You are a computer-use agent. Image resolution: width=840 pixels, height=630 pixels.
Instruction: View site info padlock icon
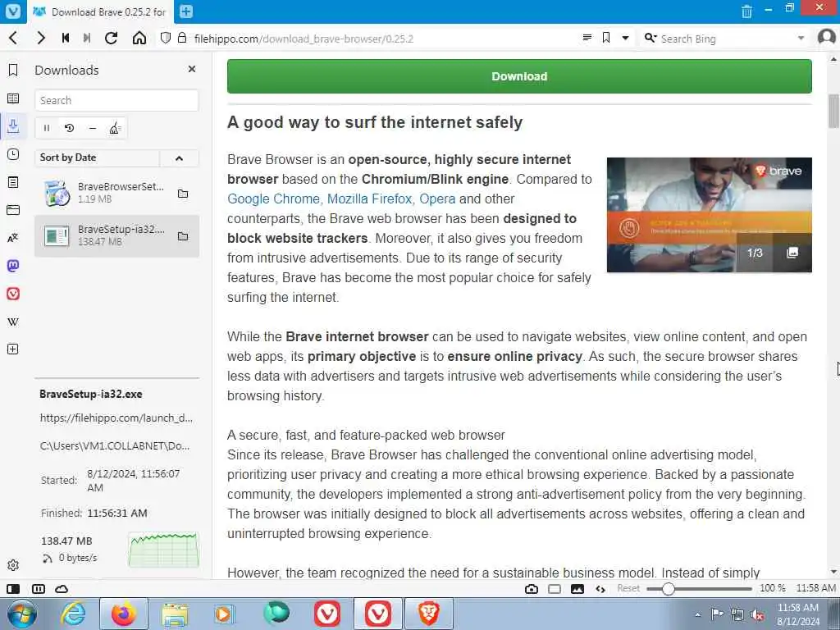pyautogui.click(x=182, y=38)
